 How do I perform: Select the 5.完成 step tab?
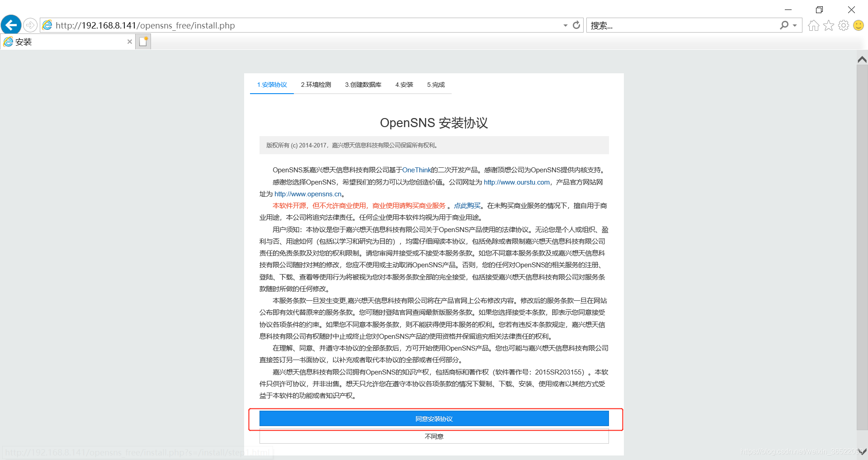click(x=436, y=85)
